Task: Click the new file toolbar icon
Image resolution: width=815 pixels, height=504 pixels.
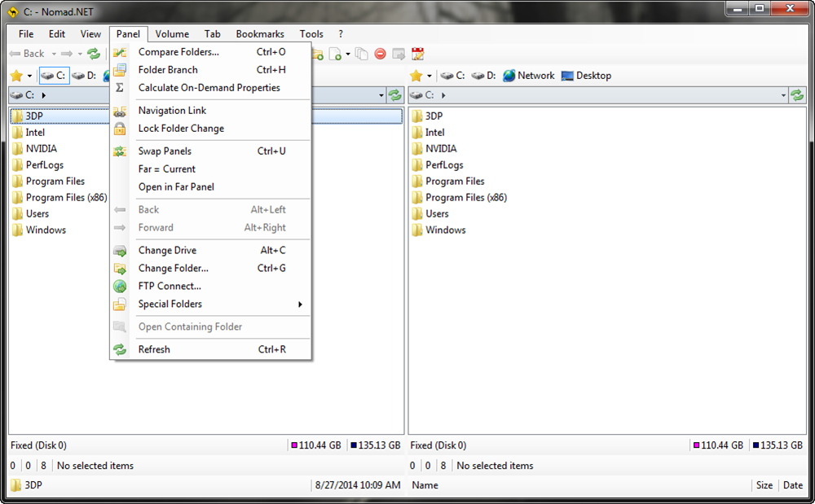Action: click(336, 54)
